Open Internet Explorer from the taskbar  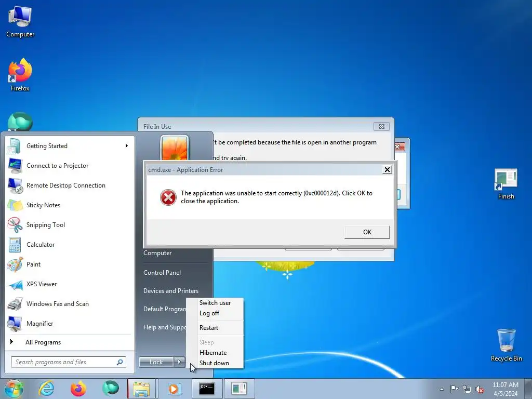[x=46, y=389]
